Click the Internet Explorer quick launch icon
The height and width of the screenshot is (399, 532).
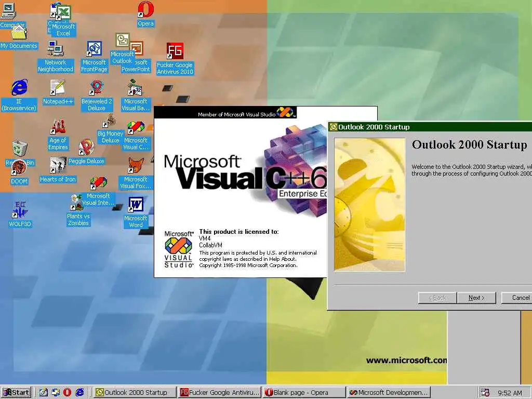click(79, 392)
